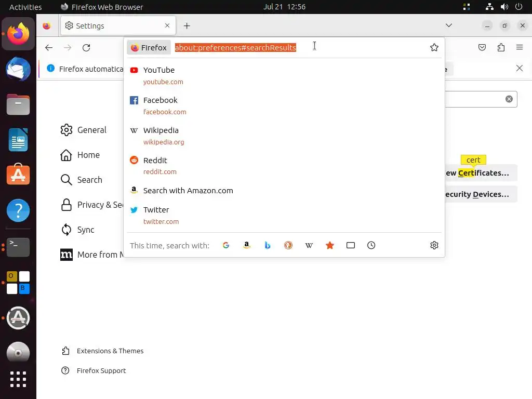The height and width of the screenshot is (399, 532).
Task: Open Privacy & Security category
Action: (x=91, y=205)
